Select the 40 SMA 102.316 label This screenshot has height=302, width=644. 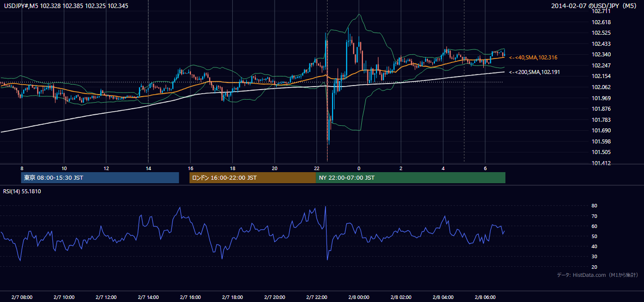tap(533, 57)
